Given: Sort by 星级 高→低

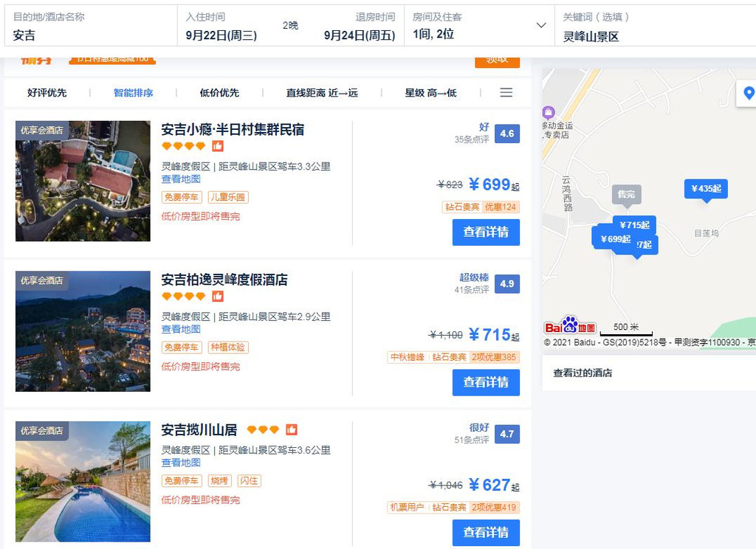Looking at the screenshot, I should [430, 92].
